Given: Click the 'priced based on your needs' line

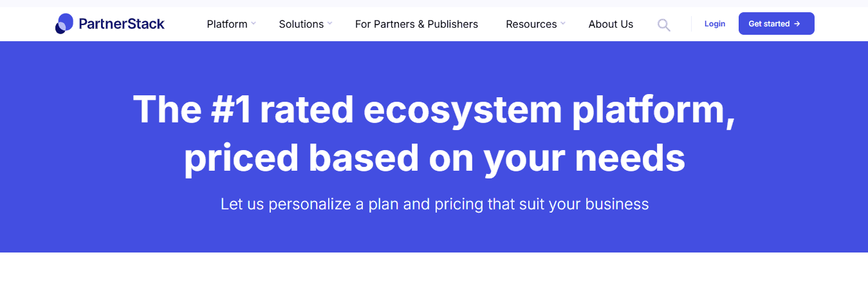Looking at the screenshot, I should coord(434,158).
